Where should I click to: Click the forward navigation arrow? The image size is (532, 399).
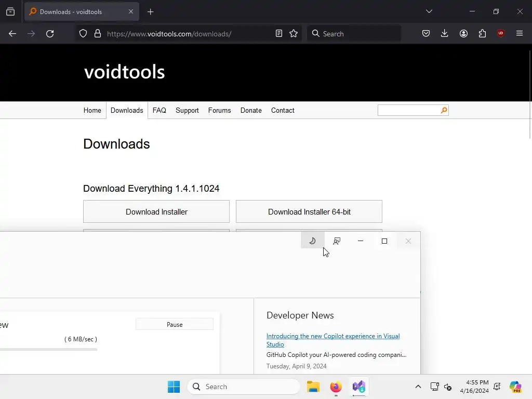tap(31, 34)
